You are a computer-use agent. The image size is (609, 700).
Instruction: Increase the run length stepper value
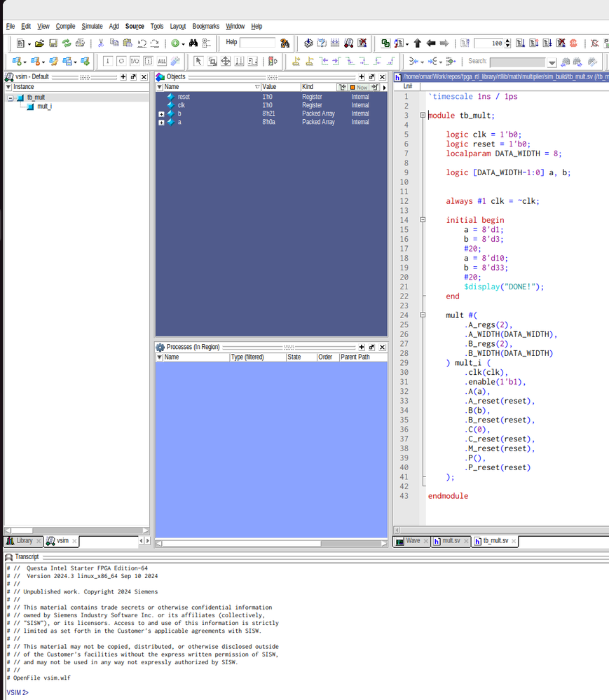[508, 41]
